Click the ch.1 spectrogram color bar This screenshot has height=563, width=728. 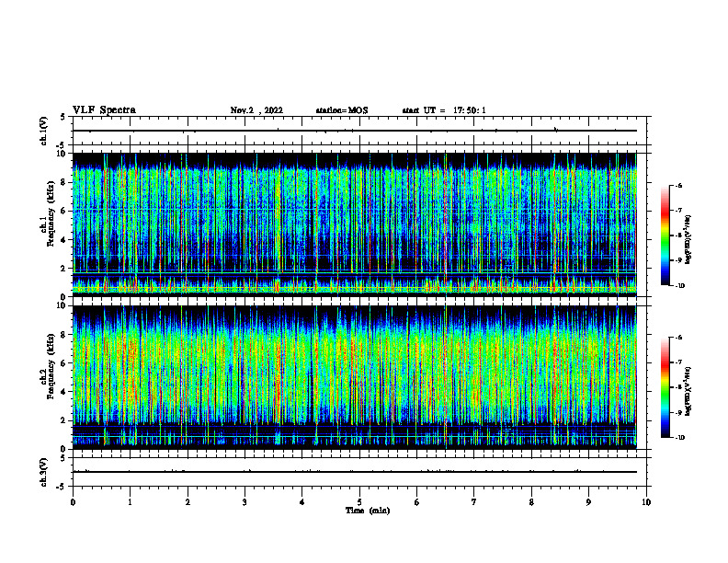665,236
